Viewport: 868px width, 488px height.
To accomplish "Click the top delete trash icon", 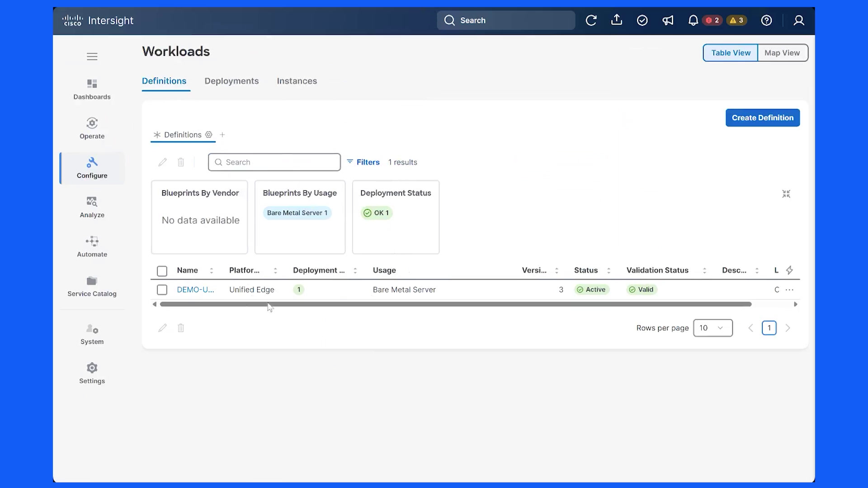I will point(181,162).
